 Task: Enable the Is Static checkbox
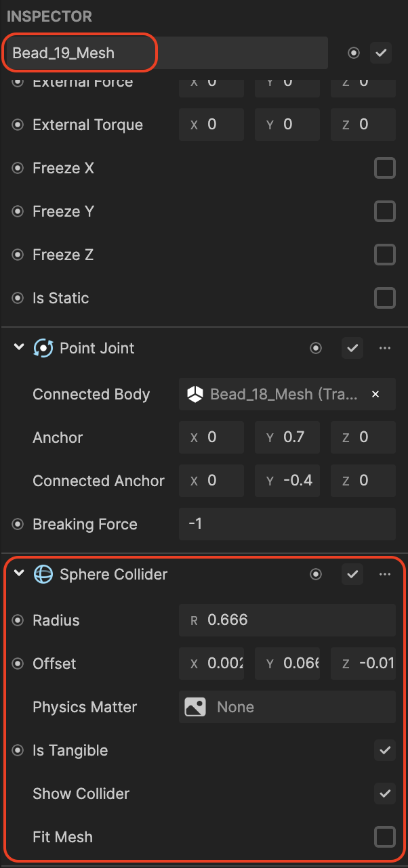385,299
